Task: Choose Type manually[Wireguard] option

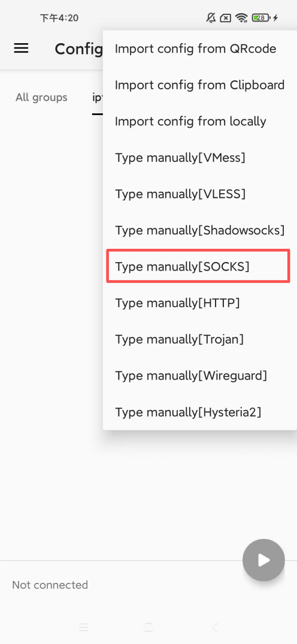Action: 200,375
